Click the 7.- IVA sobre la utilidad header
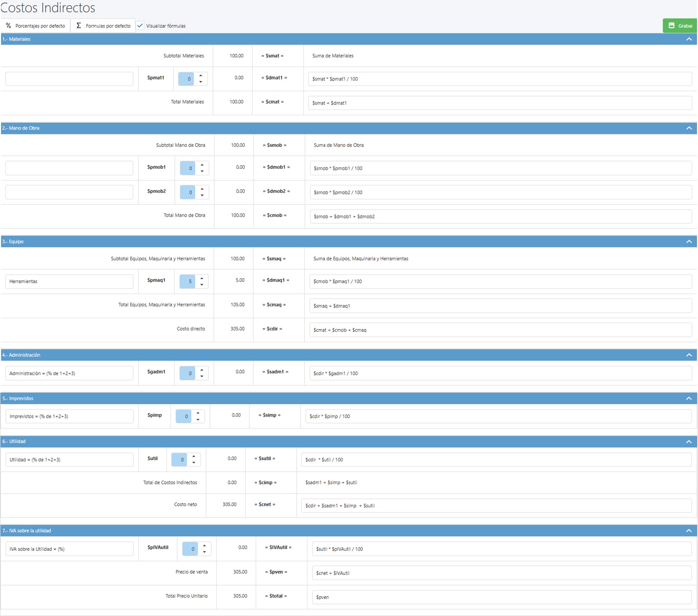The height and width of the screenshot is (616, 698). (x=27, y=530)
